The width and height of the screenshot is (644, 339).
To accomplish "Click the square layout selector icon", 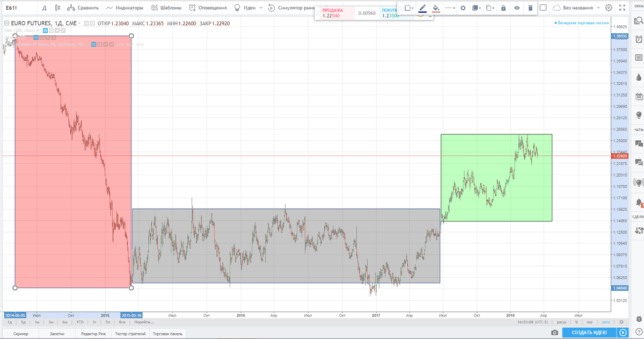I will pos(543,8).
